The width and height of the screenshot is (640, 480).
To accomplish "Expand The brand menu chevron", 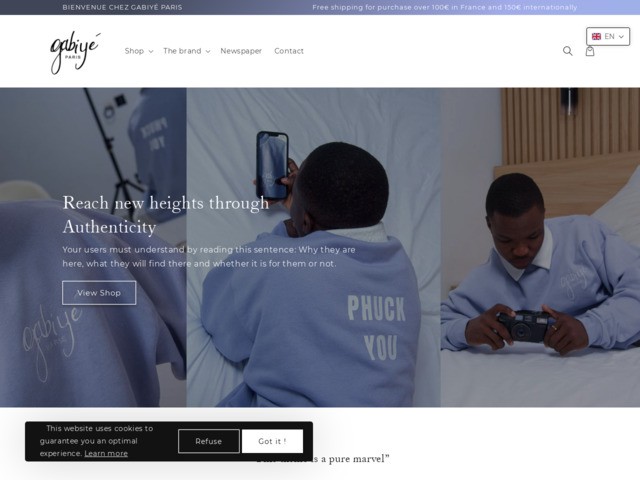I will click(208, 51).
